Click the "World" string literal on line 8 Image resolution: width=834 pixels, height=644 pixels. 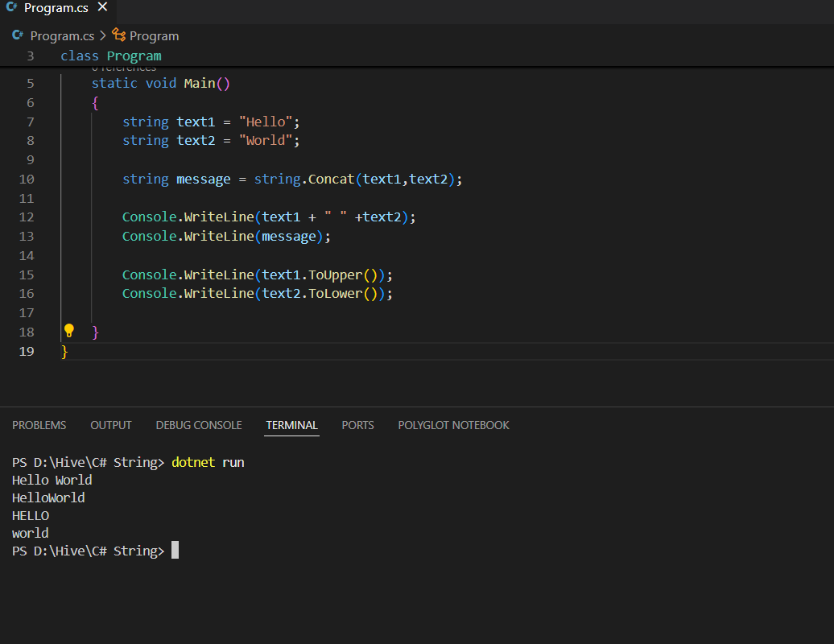tap(266, 140)
